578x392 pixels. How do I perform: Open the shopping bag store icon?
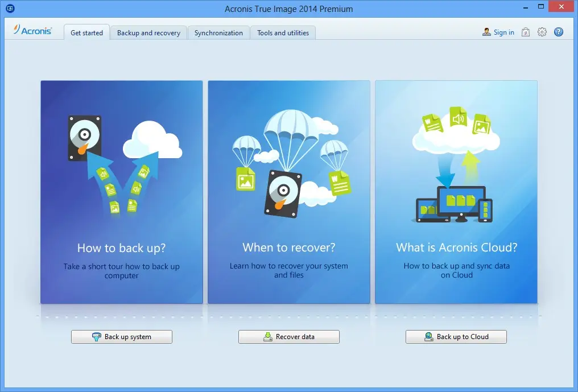click(526, 32)
